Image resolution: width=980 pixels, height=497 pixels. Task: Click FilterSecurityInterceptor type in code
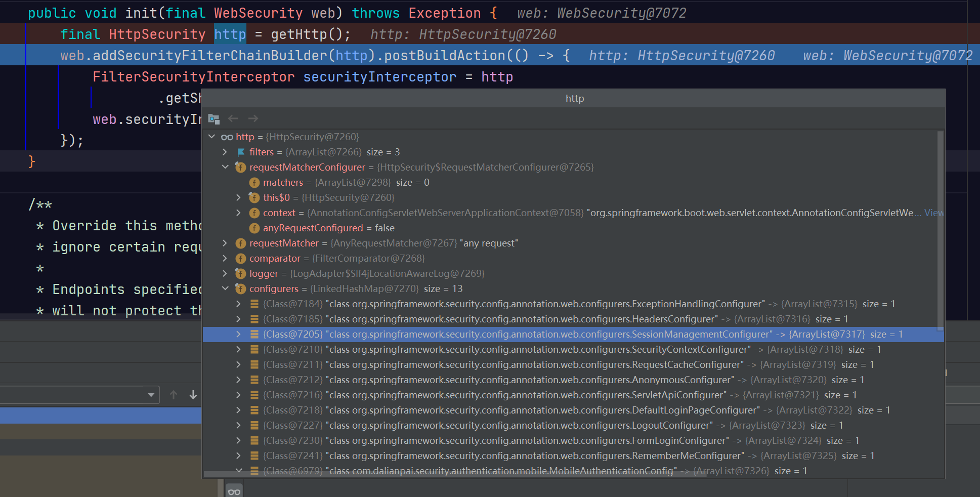193,76
